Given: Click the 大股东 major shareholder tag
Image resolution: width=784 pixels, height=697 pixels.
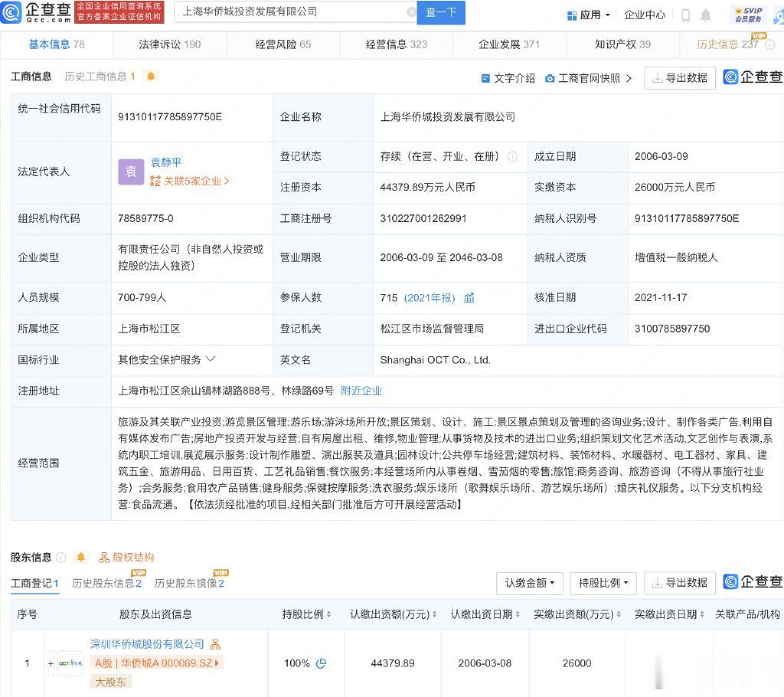Looking at the screenshot, I should pyautogui.click(x=110, y=682).
